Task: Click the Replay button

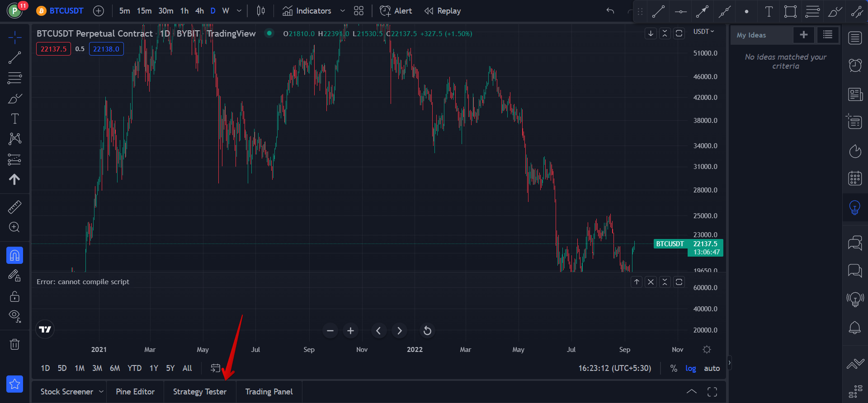Action: pos(443,11)
